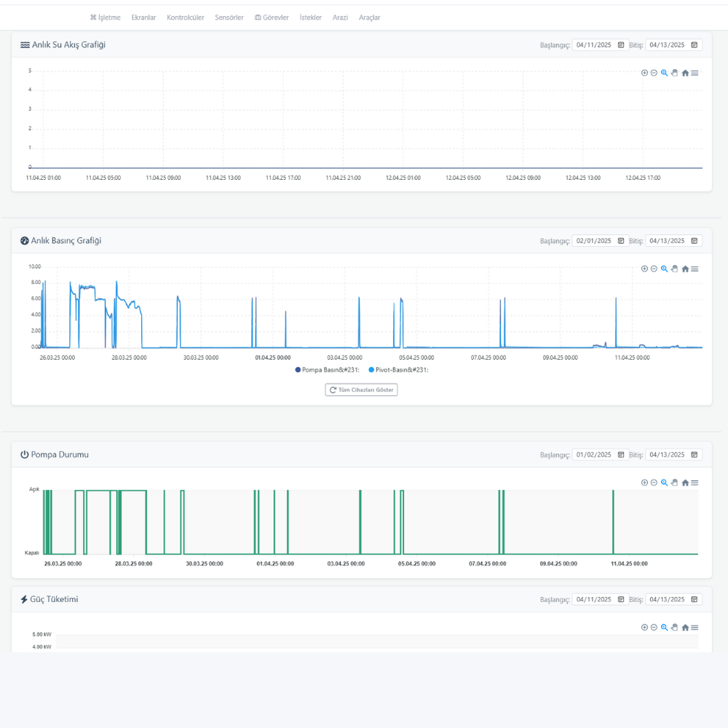This screenshot has width=728, height=728.
Task: Open the Sensörler menu
Action: [x=229, y=17]
